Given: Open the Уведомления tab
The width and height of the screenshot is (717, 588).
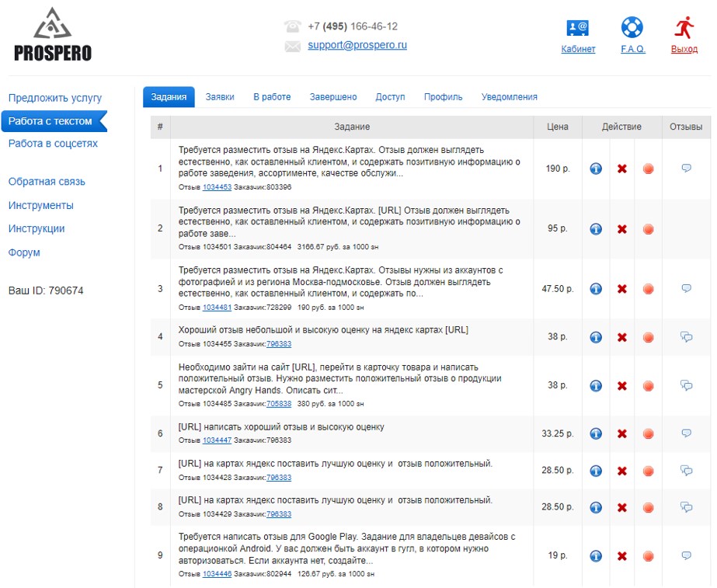Looking at the screenshot, I should pos(510,97).
